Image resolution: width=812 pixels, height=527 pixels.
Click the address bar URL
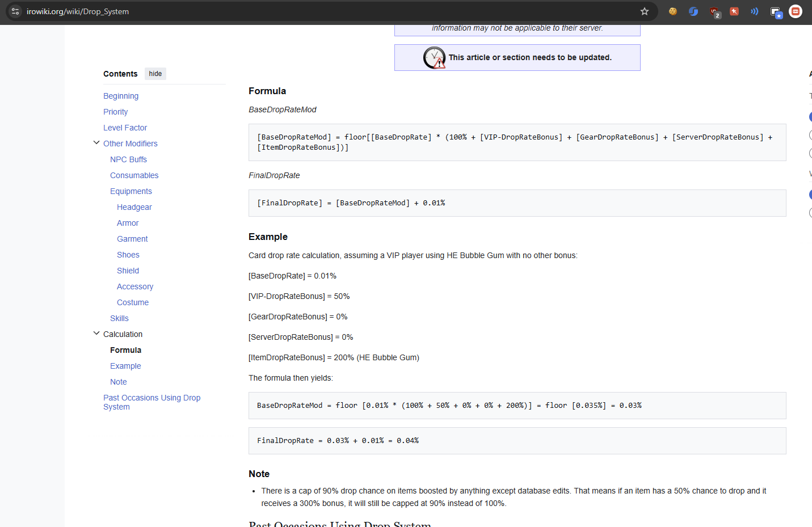pyautogui.click(x=78, y=11)
